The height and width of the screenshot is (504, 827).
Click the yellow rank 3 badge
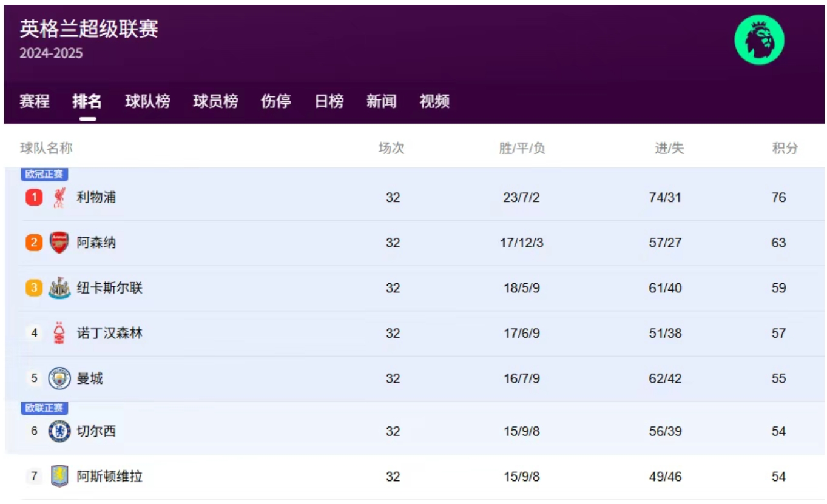34,287
